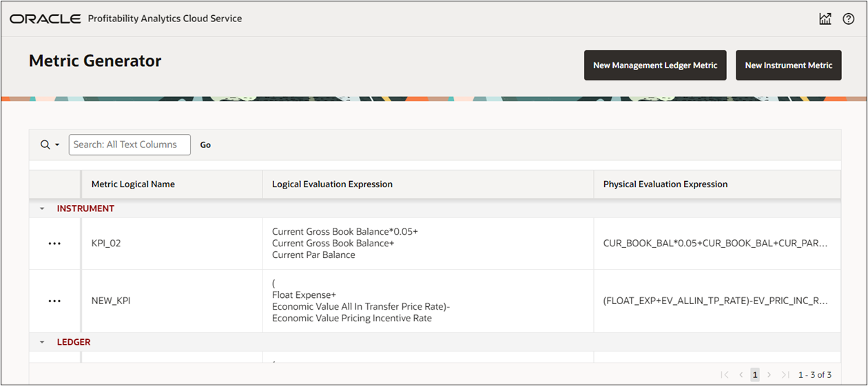Click the Metric Generator page title

click(95, 61)
